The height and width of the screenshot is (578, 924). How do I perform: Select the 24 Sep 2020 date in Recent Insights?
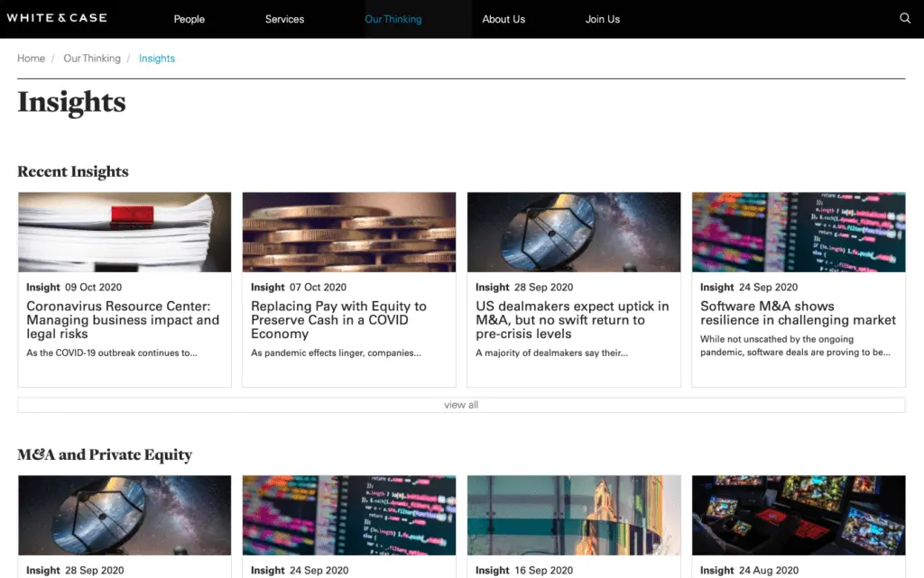click(768, 288)
